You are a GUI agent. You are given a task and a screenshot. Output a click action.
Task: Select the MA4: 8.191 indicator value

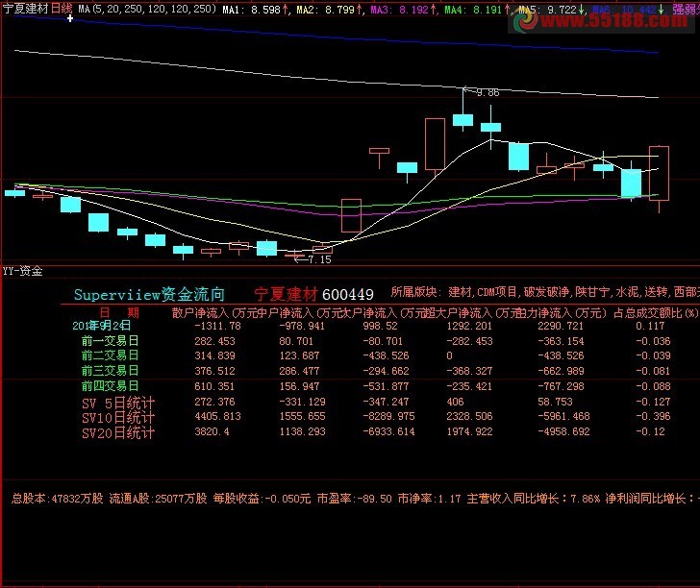(x=477, y=10)
